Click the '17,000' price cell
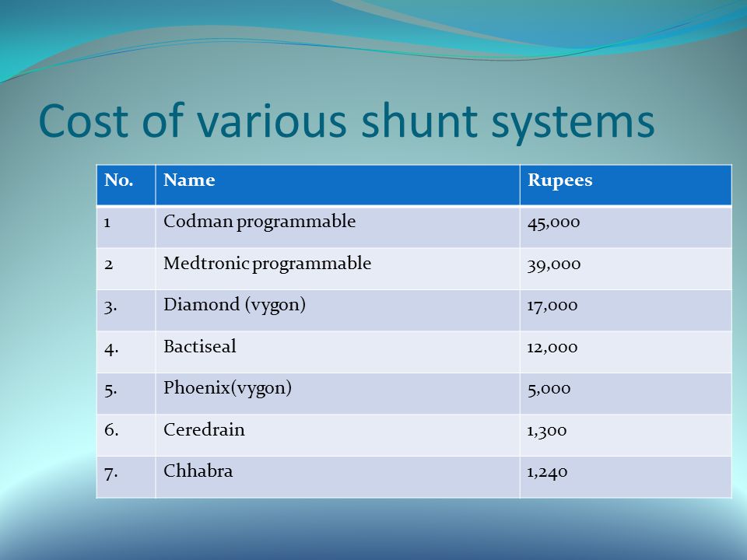Image resolution: width=747 pixels, height=560 pixels. pos(626,310)
